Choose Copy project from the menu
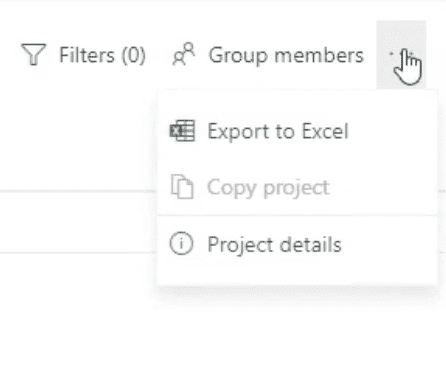 point(297,187)
